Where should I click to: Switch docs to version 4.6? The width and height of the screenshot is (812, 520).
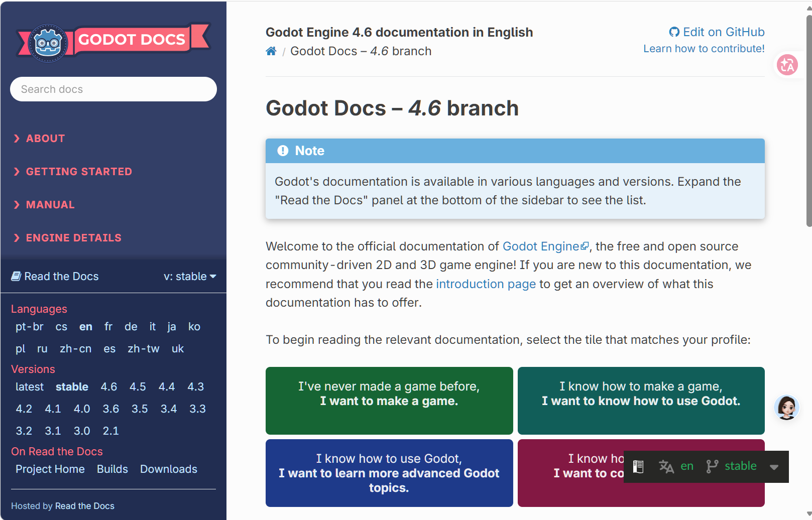click(109, 387)
